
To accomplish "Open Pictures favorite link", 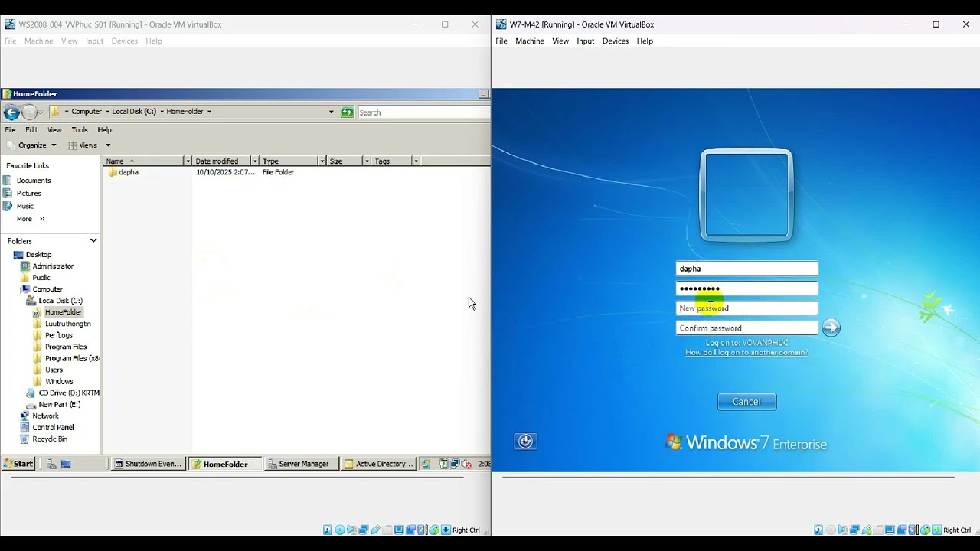I will (x=29, y=194).
